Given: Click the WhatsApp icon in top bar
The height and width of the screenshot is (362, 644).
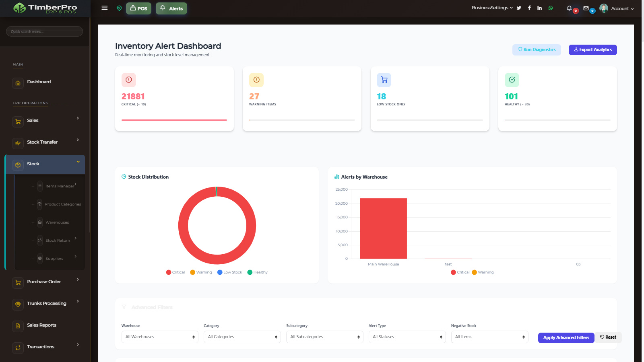Looking at the screenshot, I should pyautogui.click(x=551, y=8).
